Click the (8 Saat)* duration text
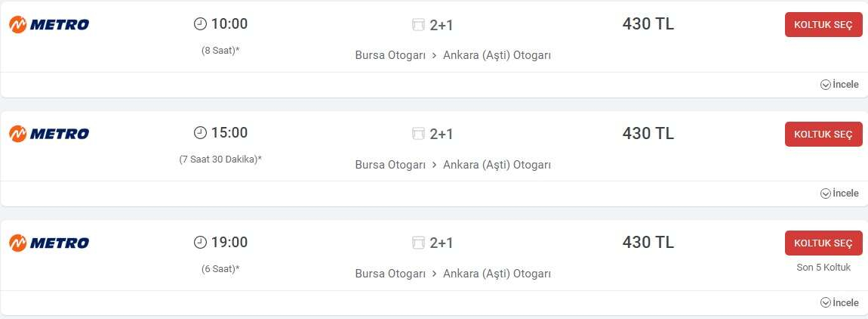 (220, 51)
